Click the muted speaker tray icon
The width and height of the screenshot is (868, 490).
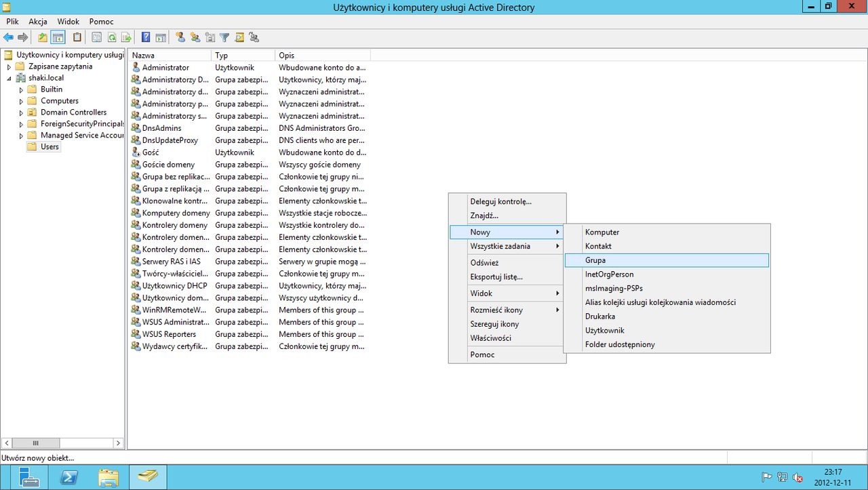click(x=798, y=477)
